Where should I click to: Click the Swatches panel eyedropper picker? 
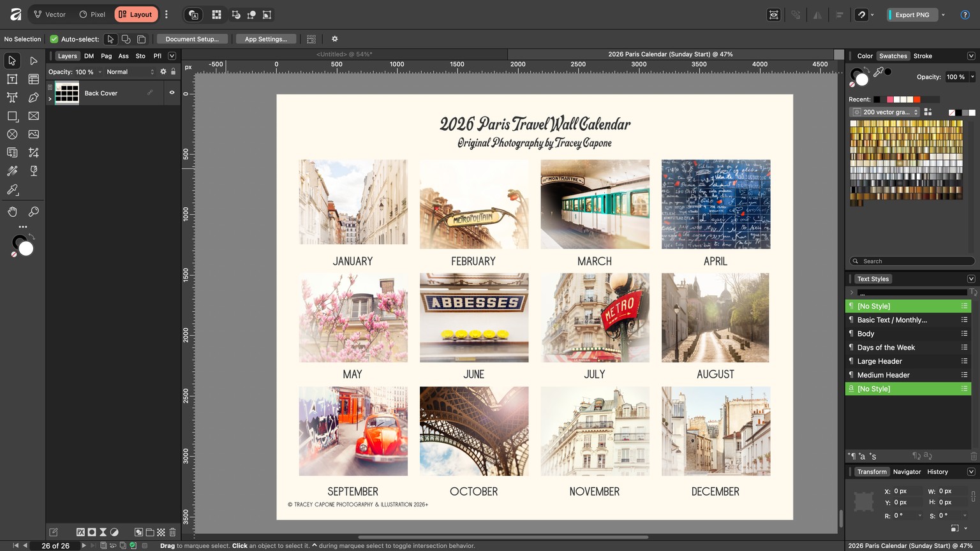(x=879, y=72)
